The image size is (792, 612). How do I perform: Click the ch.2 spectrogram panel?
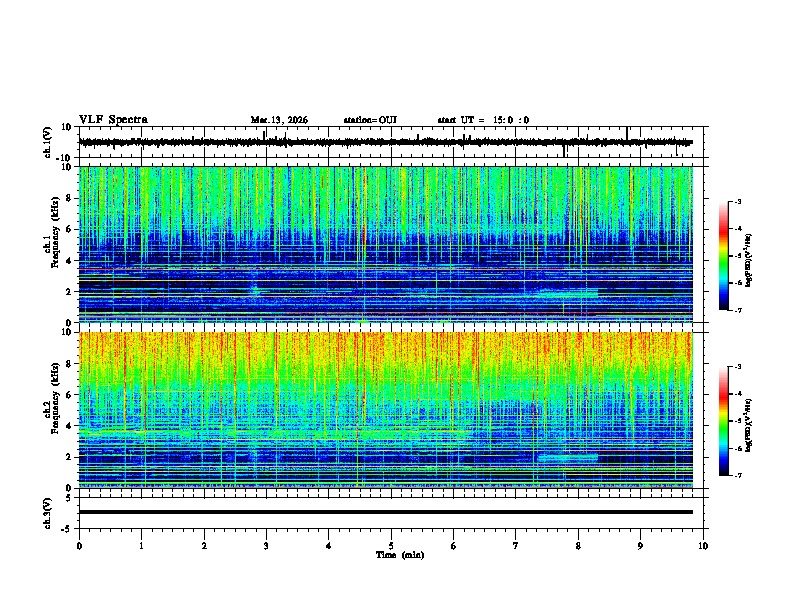385,410
